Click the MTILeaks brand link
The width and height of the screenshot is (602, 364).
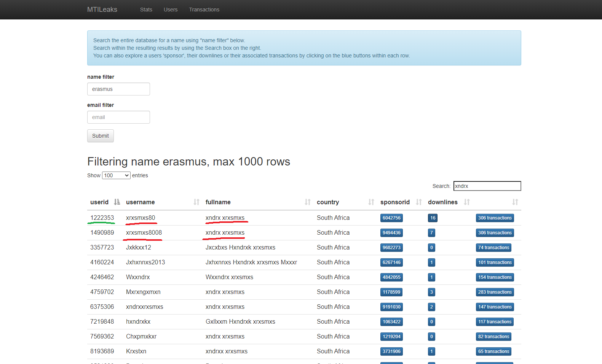pyautogui.click(x=102, y=10)
